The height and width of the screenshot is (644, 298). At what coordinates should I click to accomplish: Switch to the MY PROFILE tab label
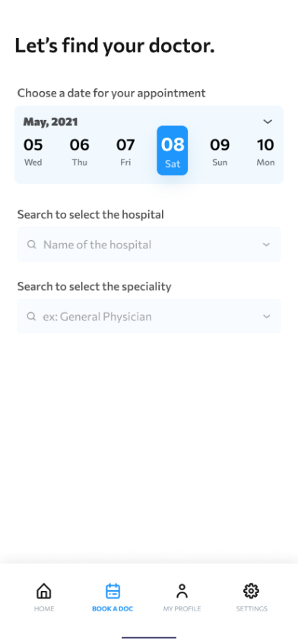[x=182, y=608]
